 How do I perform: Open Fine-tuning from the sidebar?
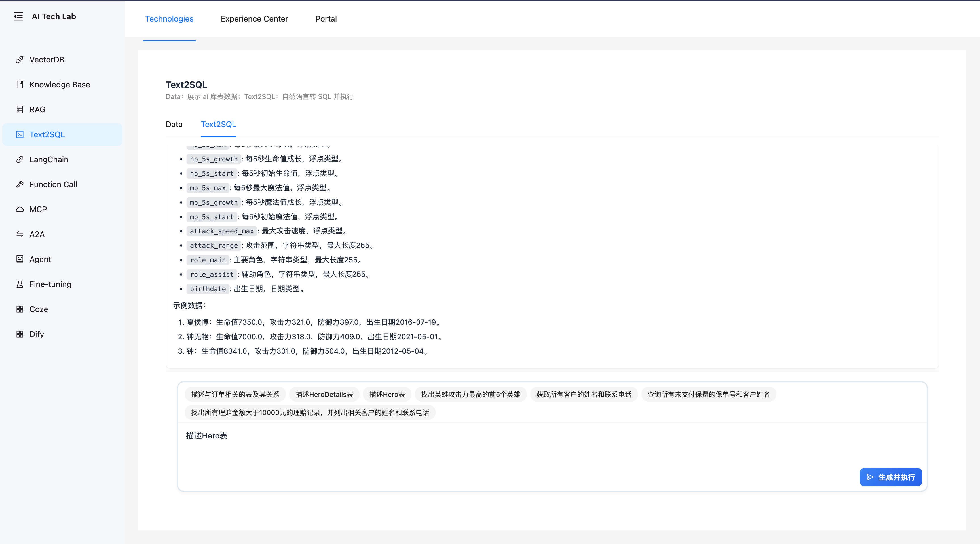coord(62,284)
